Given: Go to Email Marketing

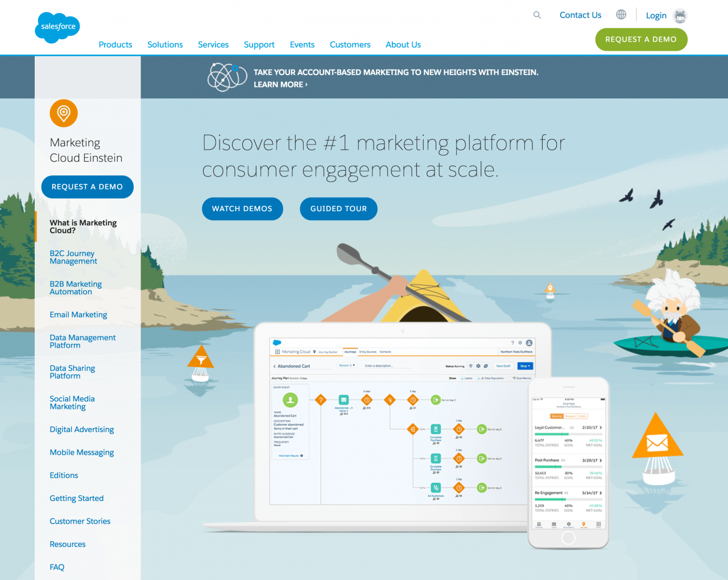Looking at the screenshot, I should (x=78, y=315).
